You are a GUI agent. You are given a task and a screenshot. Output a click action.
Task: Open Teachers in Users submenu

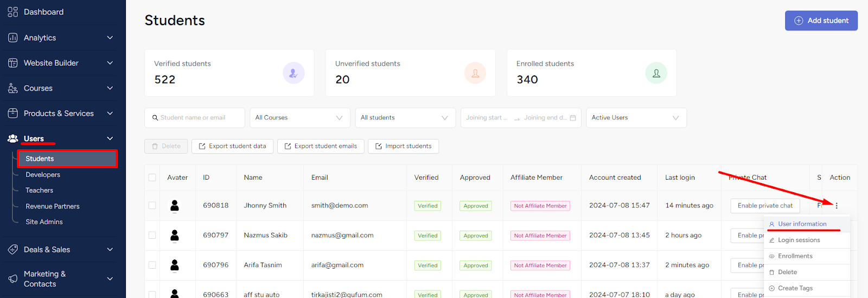39,191
